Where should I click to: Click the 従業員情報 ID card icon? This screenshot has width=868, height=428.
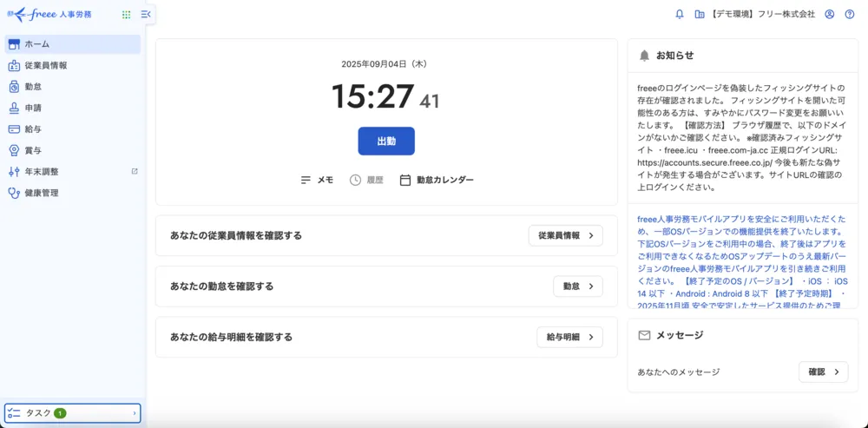(15, 66)
